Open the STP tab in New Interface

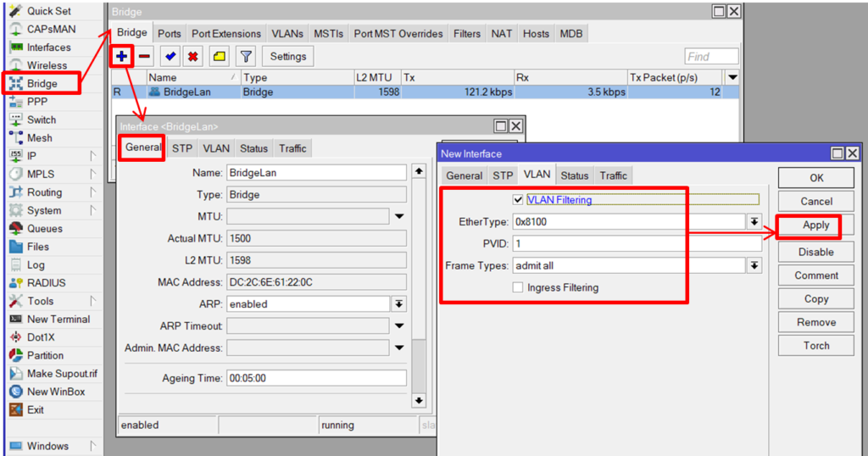[x=503, y=175]
